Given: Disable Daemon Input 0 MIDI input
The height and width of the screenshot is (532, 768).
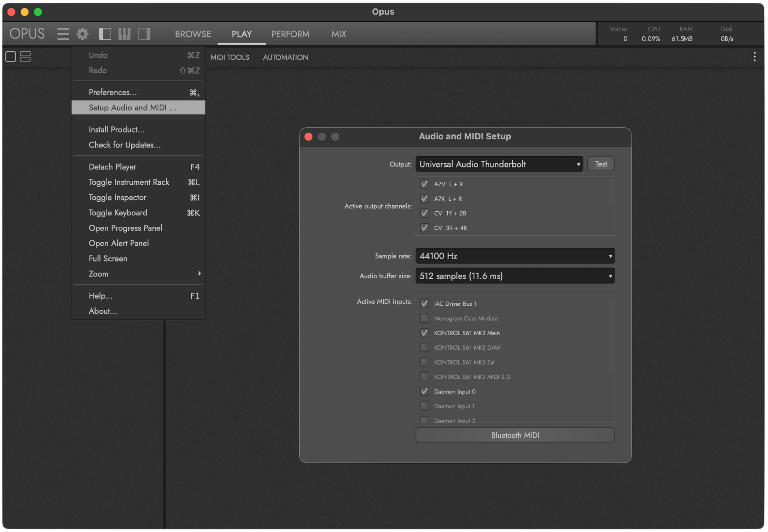Looking at the screenshot, I should tap(424, 391).
